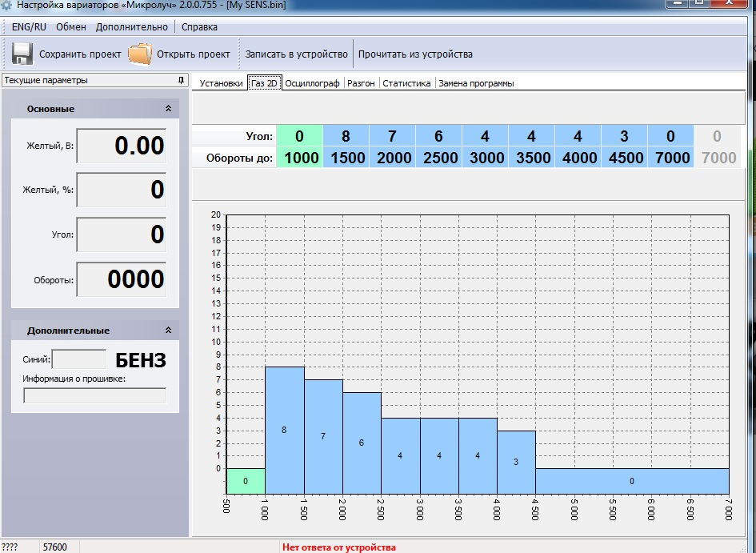
Task: Open the Обмен menu
Action: [71, 26]
